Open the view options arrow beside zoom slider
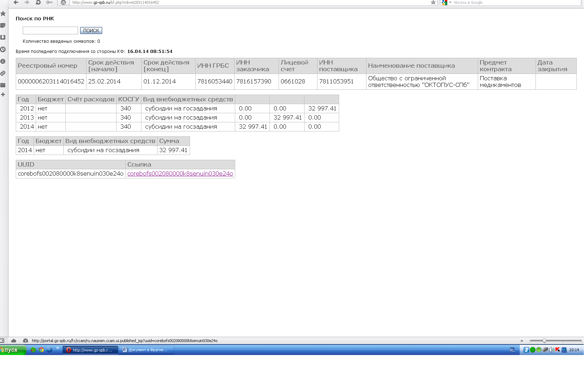 (522, 341)
